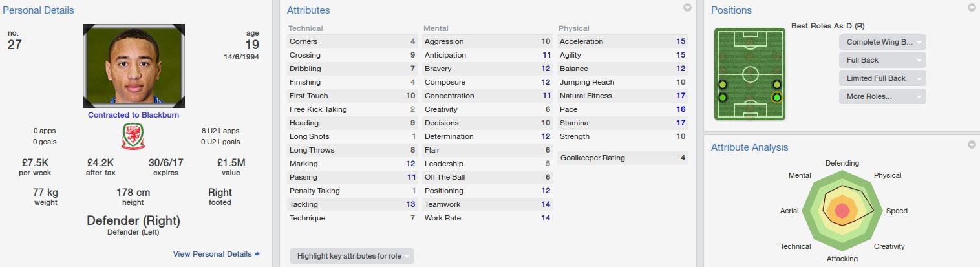Select the highlighted right defender position dot
The height and width of the screenshot is (267, 980).
(776, 98)
